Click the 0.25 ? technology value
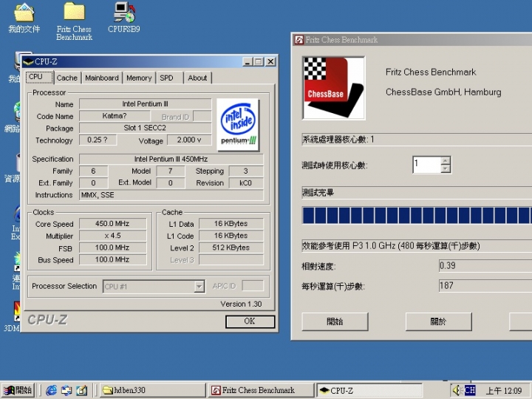 coord(98,140)
